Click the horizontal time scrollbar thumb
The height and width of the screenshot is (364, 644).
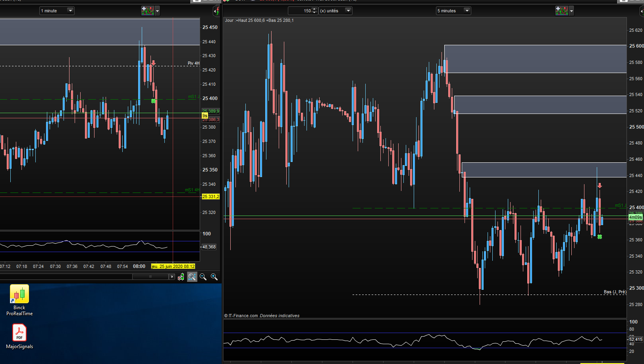[x=150, y=277]
